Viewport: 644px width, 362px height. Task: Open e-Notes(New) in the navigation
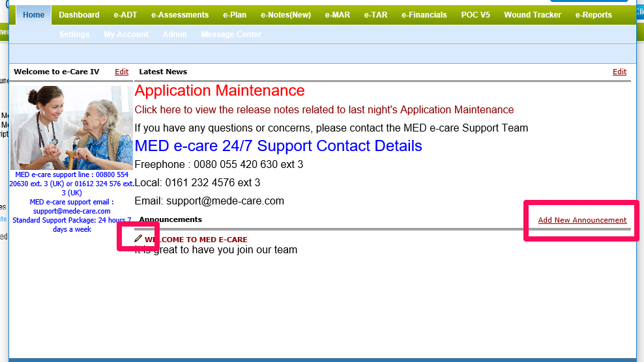(285, 15)
